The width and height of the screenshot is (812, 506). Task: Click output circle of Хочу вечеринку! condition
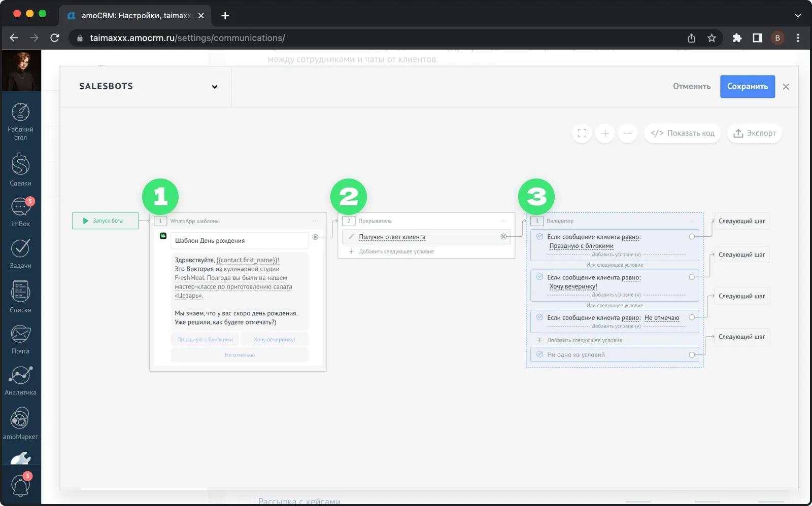coord(692,277)
